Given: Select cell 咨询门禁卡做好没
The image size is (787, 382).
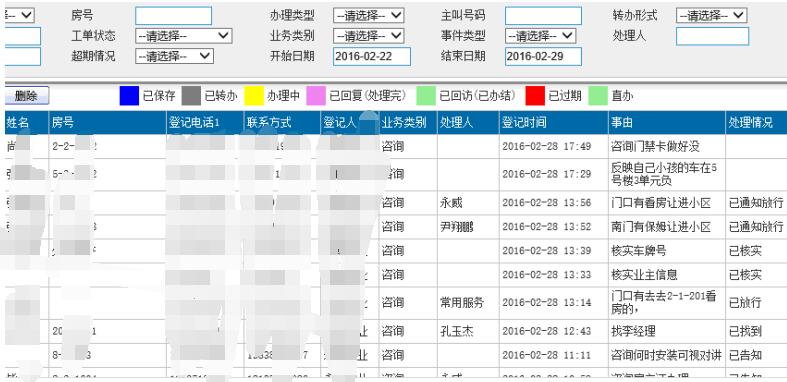Looking at the screenshot, I should pos(667,147).
